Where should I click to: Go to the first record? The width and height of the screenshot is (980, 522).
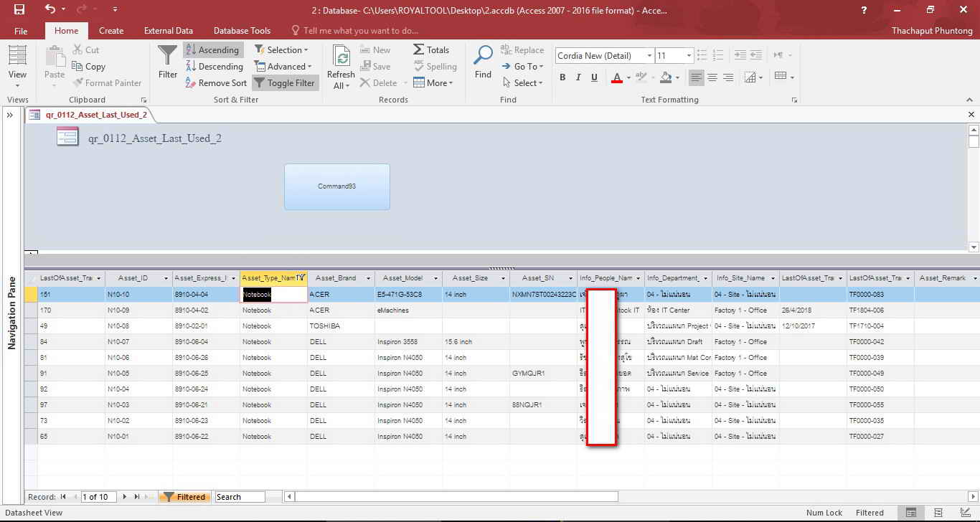(x=64, y=497)
